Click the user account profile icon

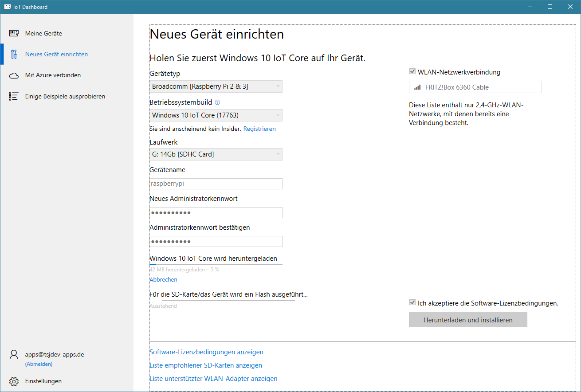tap(14, 355)
